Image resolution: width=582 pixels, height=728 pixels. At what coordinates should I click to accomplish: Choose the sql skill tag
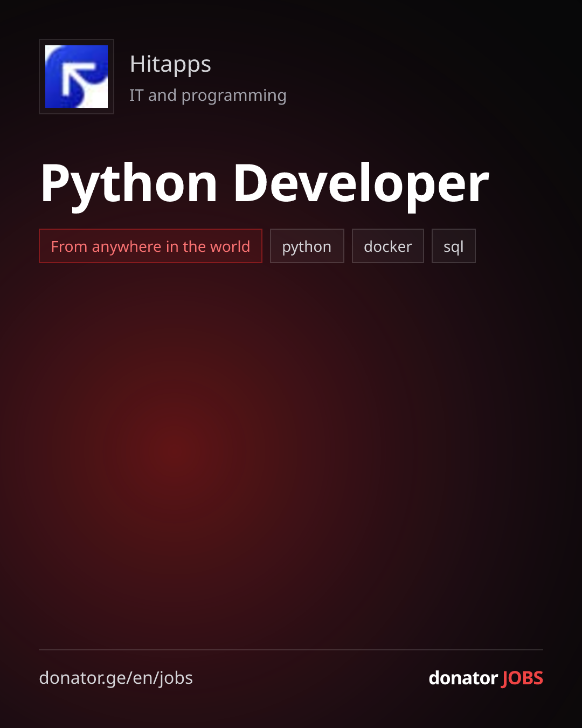pyautogui.click(x=454, y=246)
